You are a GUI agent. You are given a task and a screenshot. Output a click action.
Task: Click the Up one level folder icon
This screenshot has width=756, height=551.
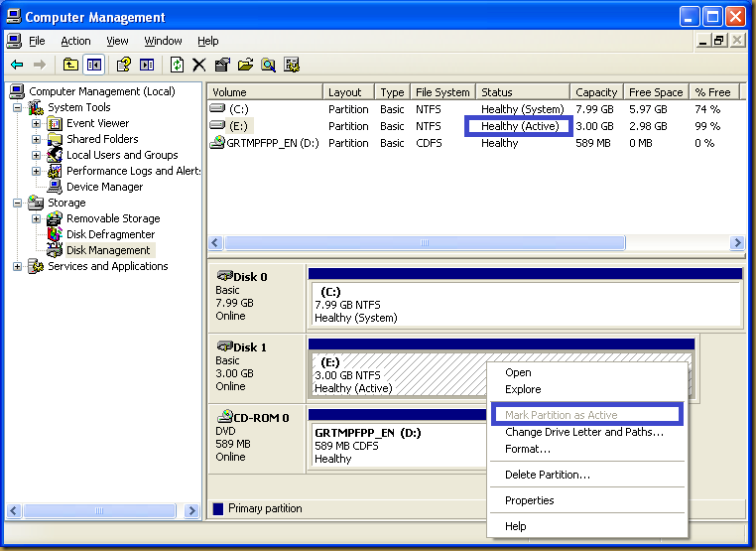70,65
